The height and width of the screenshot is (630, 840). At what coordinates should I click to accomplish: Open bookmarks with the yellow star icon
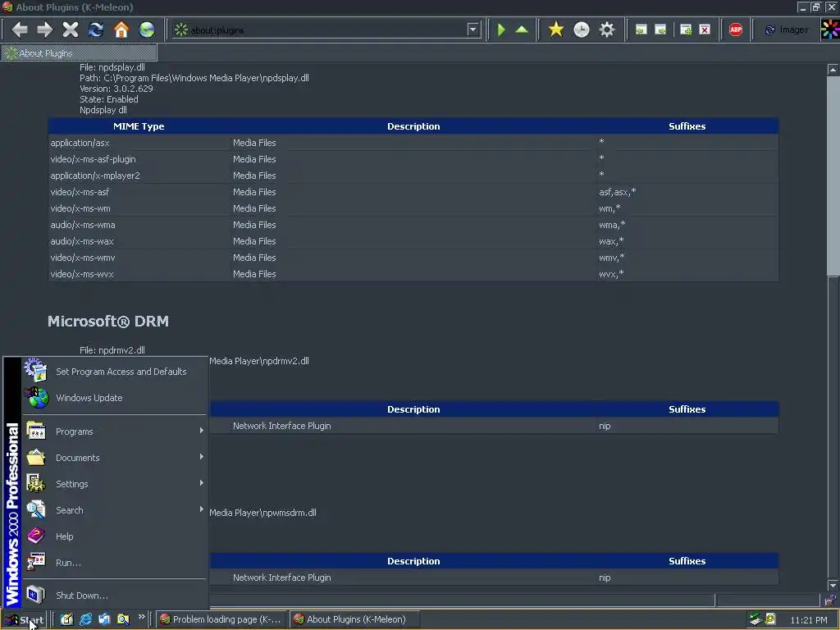pos(556,30)
